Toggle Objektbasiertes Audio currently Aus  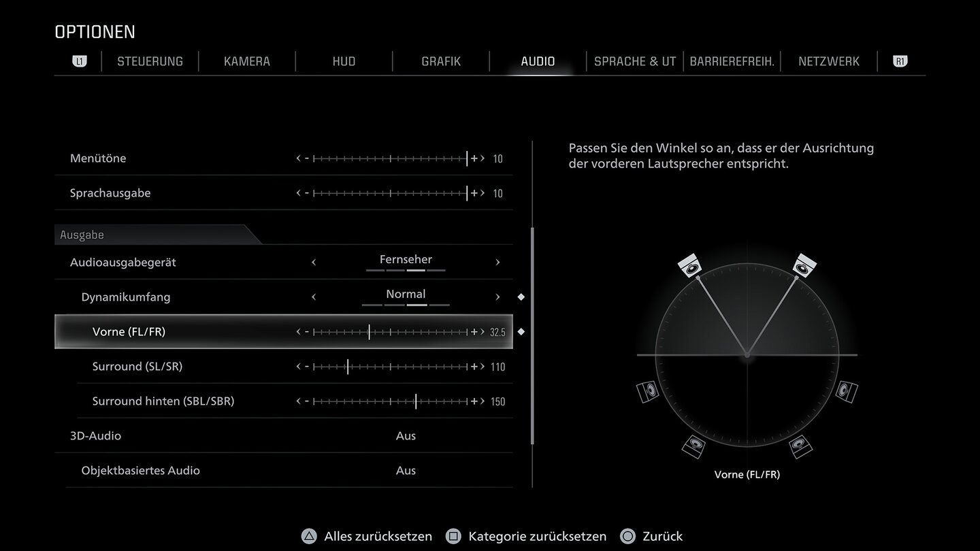coord(406,471)
